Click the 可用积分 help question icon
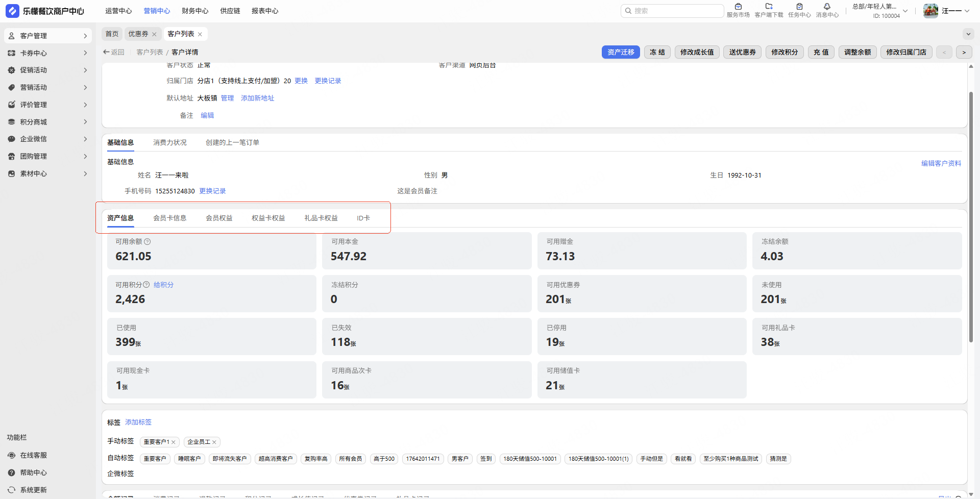This screenshot has width=980, height=499. 146,285
